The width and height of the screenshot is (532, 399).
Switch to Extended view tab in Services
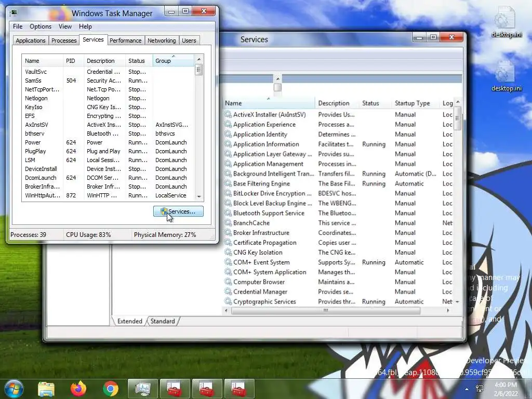point(129,321)
